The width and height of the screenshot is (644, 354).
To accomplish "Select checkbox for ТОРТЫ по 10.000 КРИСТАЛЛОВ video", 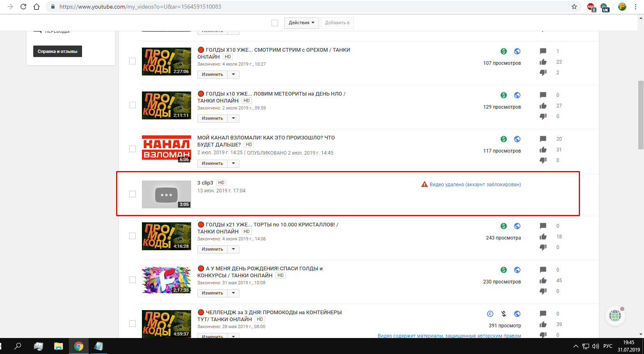I will tap(132, 236).
